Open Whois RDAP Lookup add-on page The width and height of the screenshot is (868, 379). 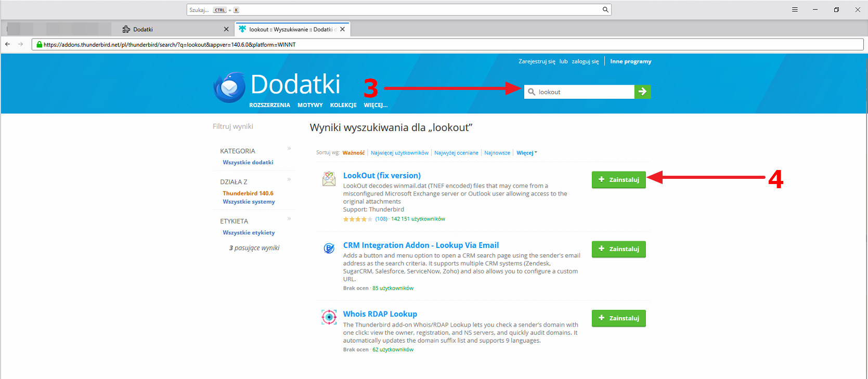click(380, 314)
